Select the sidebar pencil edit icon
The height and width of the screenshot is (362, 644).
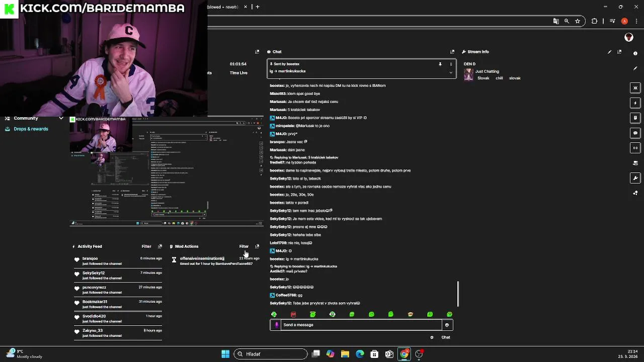tap(635, 68)
